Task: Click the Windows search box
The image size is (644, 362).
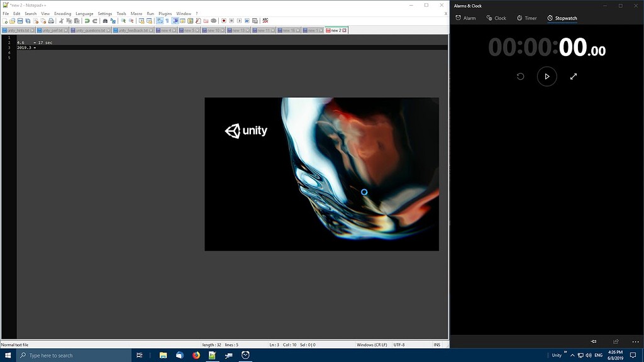Action: (63, 355)
